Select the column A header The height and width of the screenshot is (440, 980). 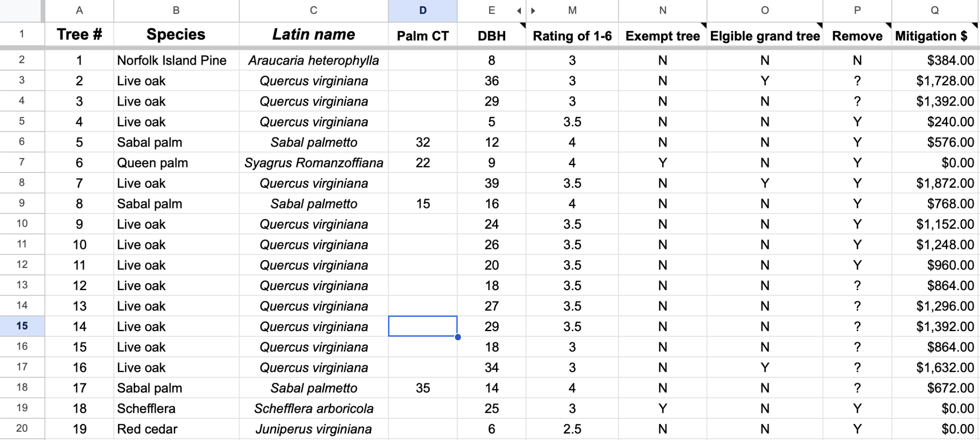tap(79, 11)
